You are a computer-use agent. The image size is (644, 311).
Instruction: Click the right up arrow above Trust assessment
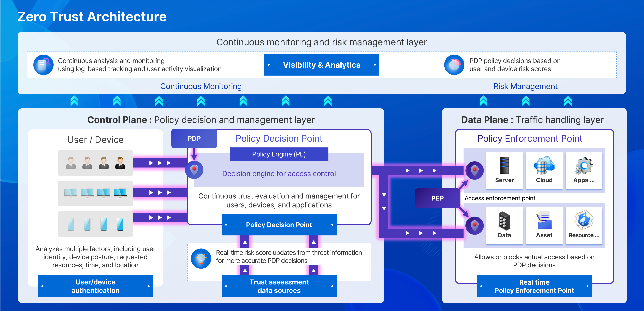click(x=314, y=270)
